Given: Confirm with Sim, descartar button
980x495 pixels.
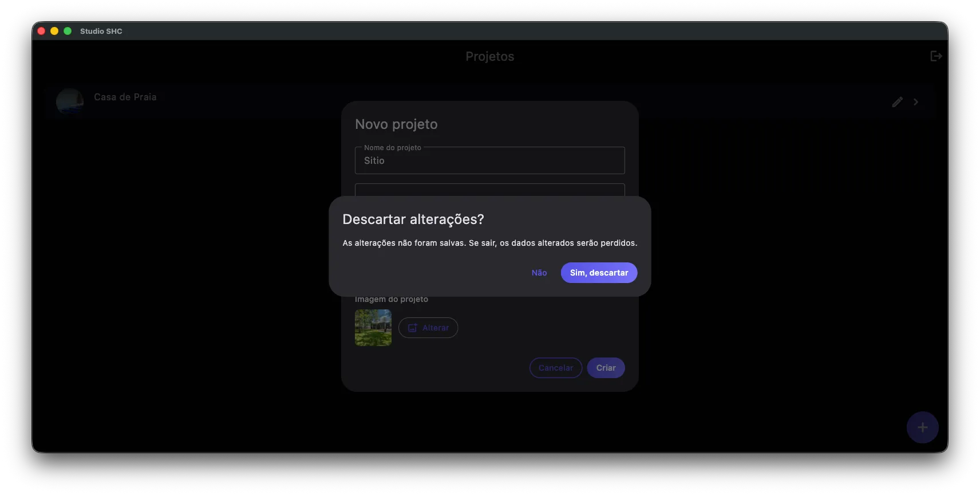Looking at the screenshot, I should coord(599,273).
